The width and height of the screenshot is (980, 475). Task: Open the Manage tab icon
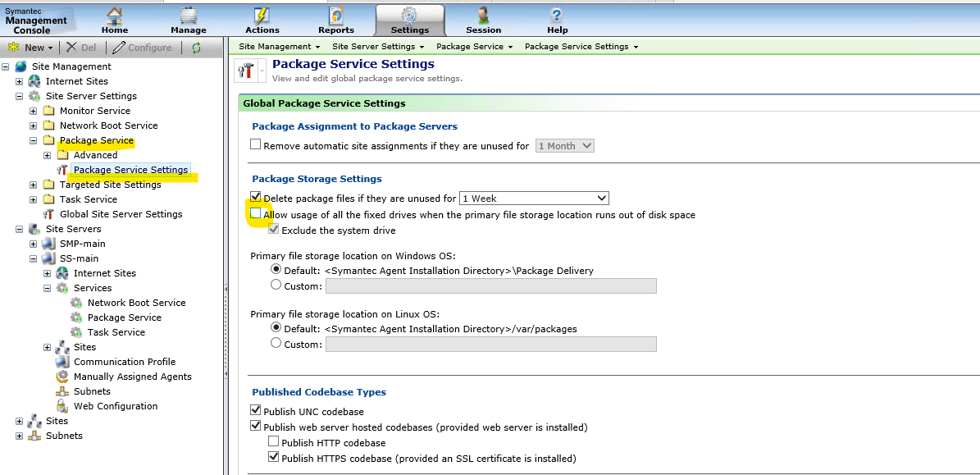188,15
